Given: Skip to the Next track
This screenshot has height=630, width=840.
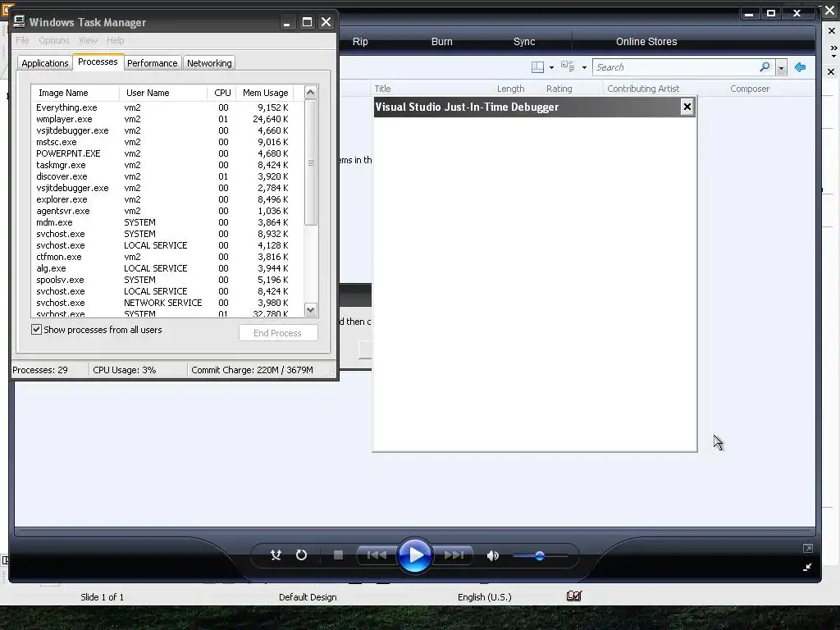Looking at the screenshot, I should pyautogui.click(x=454, y=555).
